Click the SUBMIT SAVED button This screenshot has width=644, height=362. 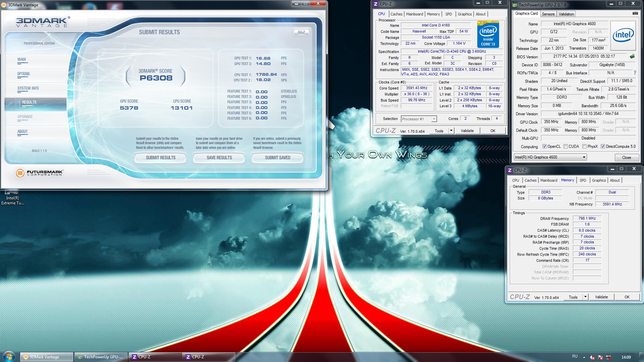pos(277,158)
